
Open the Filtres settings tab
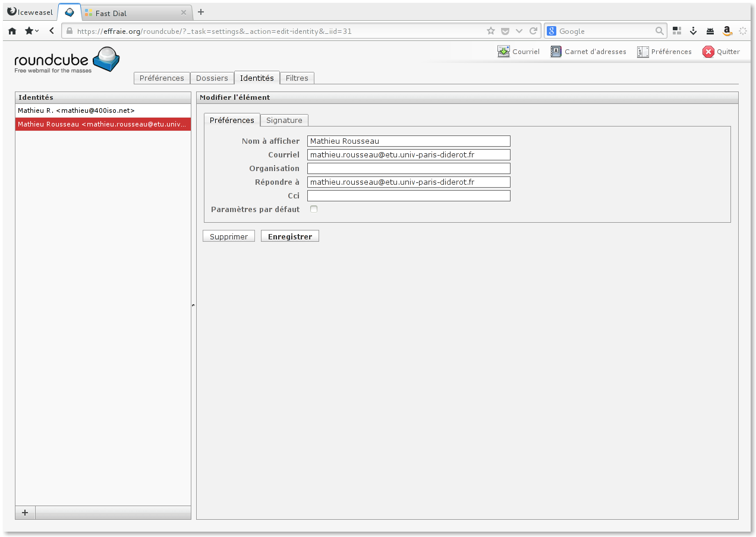click(x=297, y=78)
